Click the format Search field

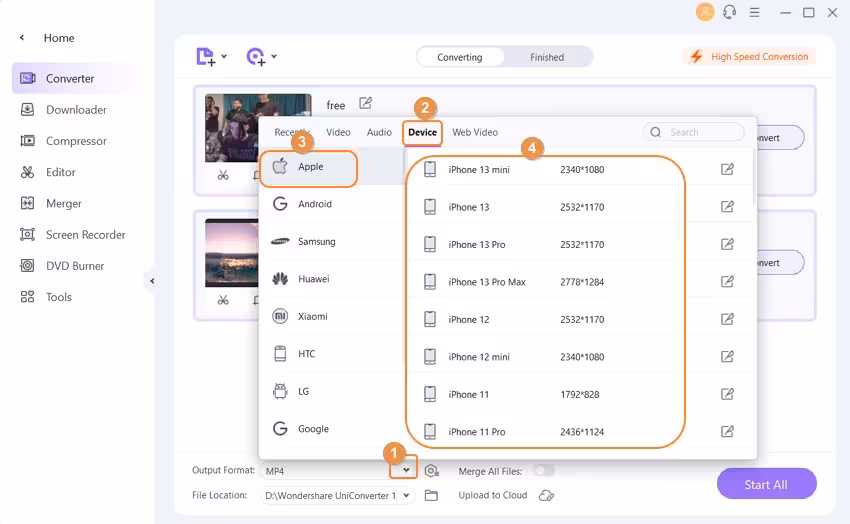[693, 132]
